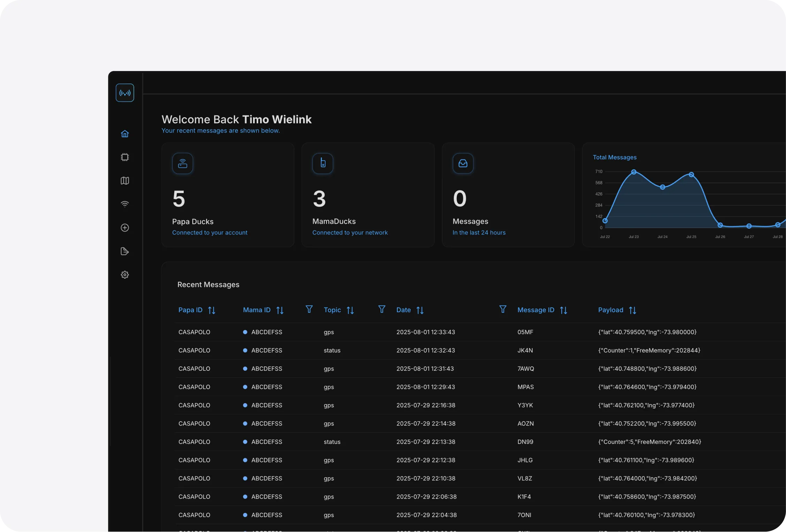The height and width of the screenshot is (532, 786).
Task: Sort table by Message ID
Action: point(563,310)
